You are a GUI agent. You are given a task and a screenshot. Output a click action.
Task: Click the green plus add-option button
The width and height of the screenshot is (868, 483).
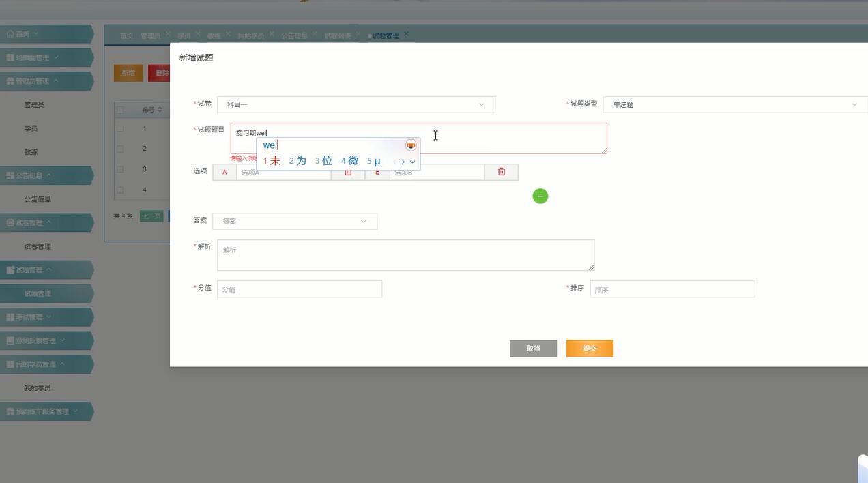pyautogui.click(x=540, y=196)
